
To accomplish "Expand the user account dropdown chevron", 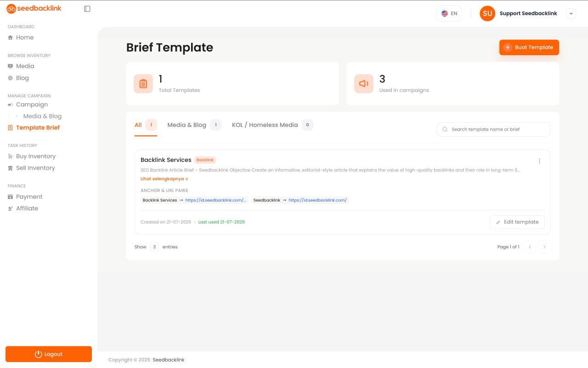I will click(x=571, y=13).
